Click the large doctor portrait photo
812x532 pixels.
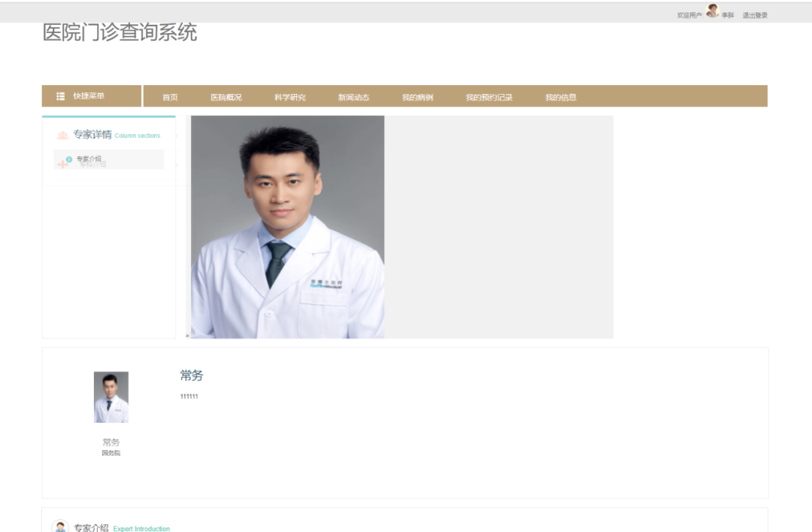pyautogui.click(x=287, y=227)
